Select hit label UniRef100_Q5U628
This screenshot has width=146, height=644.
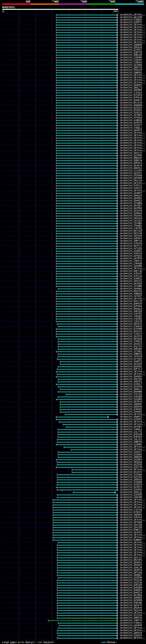tap(131, 48)
